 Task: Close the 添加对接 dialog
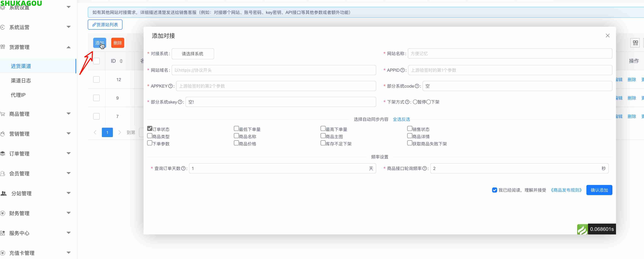pyautogui.click(x=608, y=36)
